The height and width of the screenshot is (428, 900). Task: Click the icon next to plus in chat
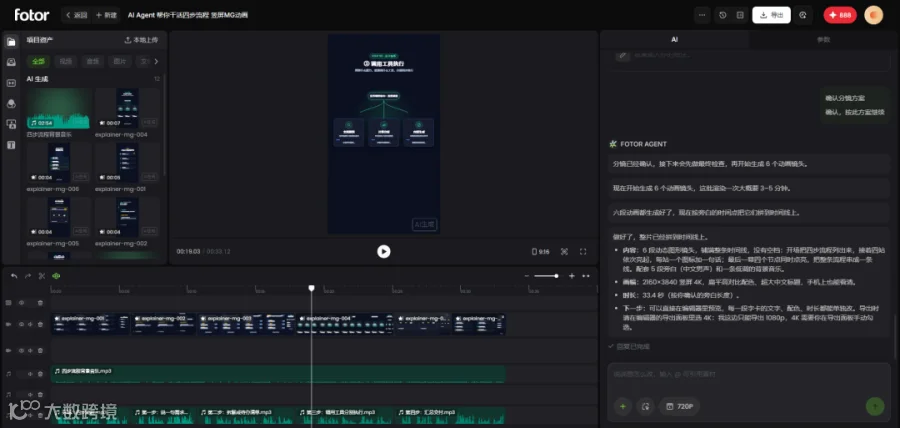645,407
